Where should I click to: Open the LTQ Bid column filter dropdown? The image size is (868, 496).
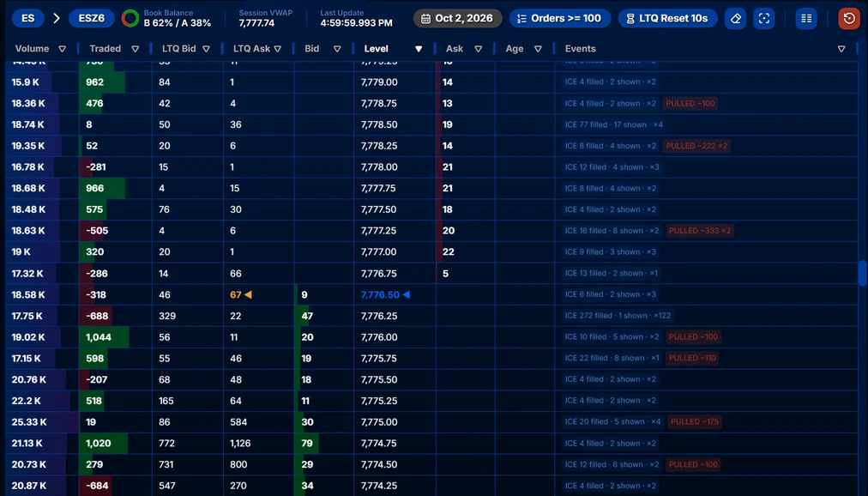[206, 49]
